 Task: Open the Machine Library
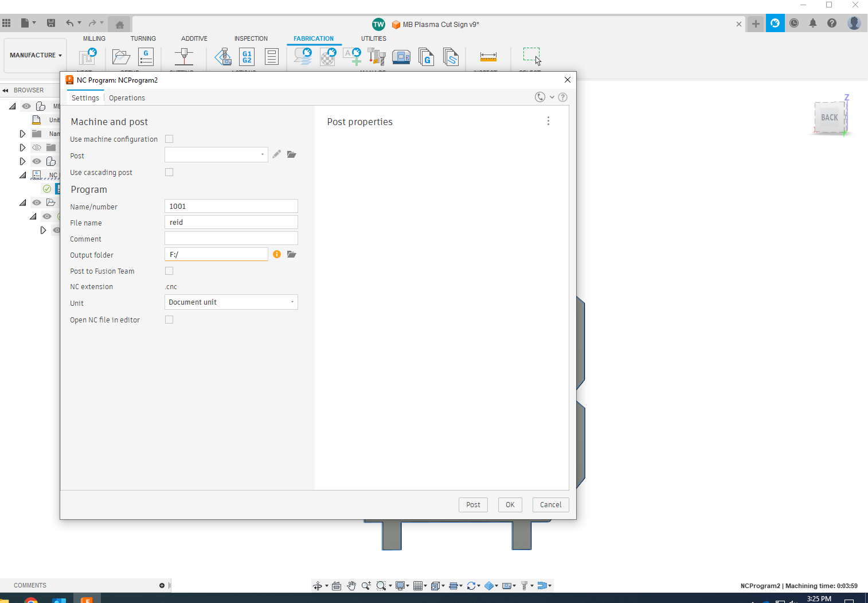coord(401,57)
